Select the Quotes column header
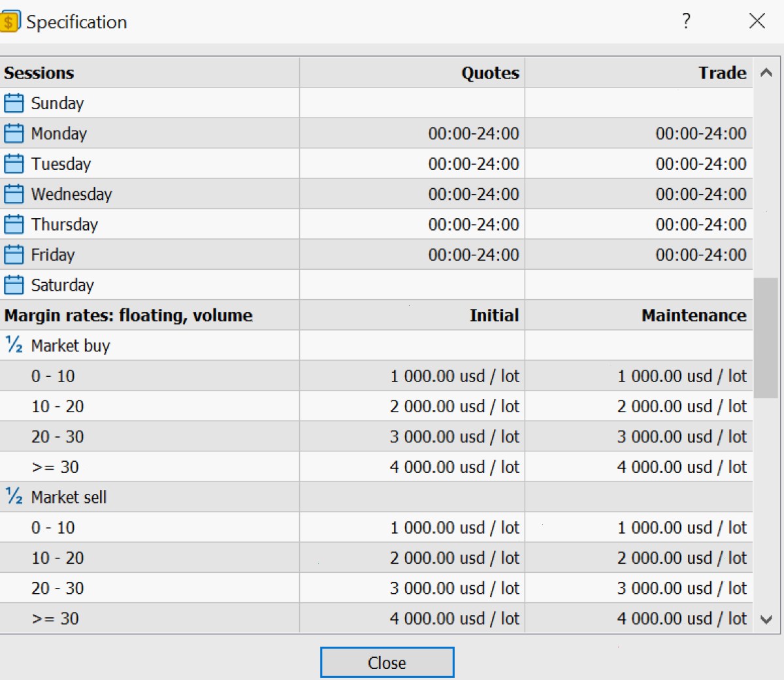 (x=412, y=73)
